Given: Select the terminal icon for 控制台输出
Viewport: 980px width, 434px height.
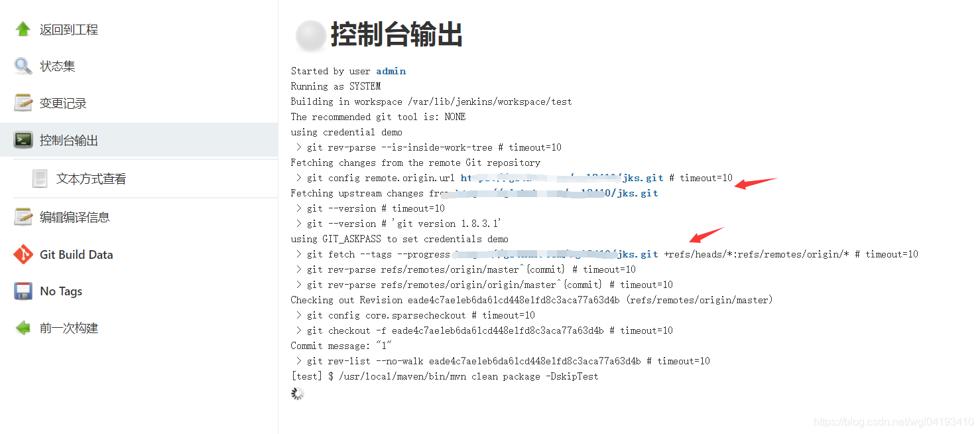Looking at the screenshot, I should pyautogui.click(x=23, y=140).
